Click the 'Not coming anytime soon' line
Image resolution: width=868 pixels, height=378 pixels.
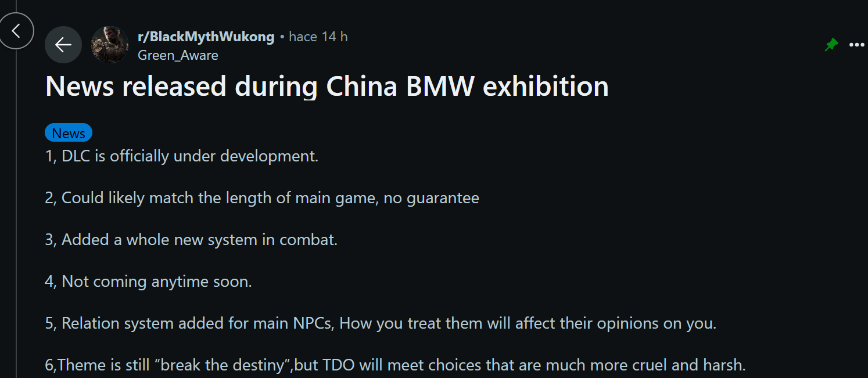[149, 282]
